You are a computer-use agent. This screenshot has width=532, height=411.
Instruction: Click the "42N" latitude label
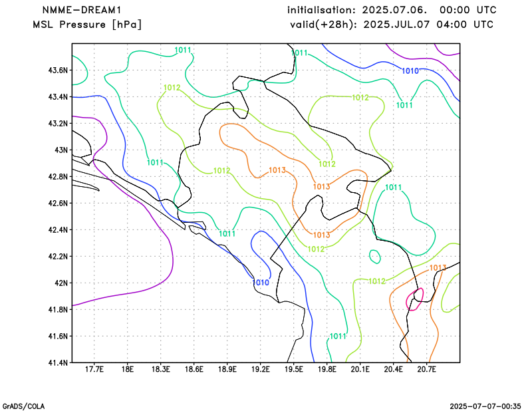coord(61,283)
